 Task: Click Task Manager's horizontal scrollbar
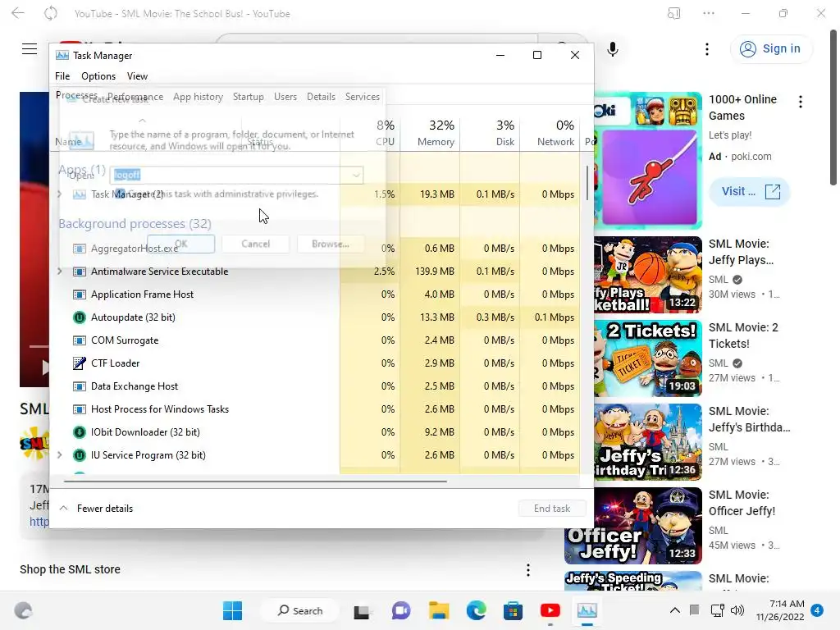tap(255, 482)
